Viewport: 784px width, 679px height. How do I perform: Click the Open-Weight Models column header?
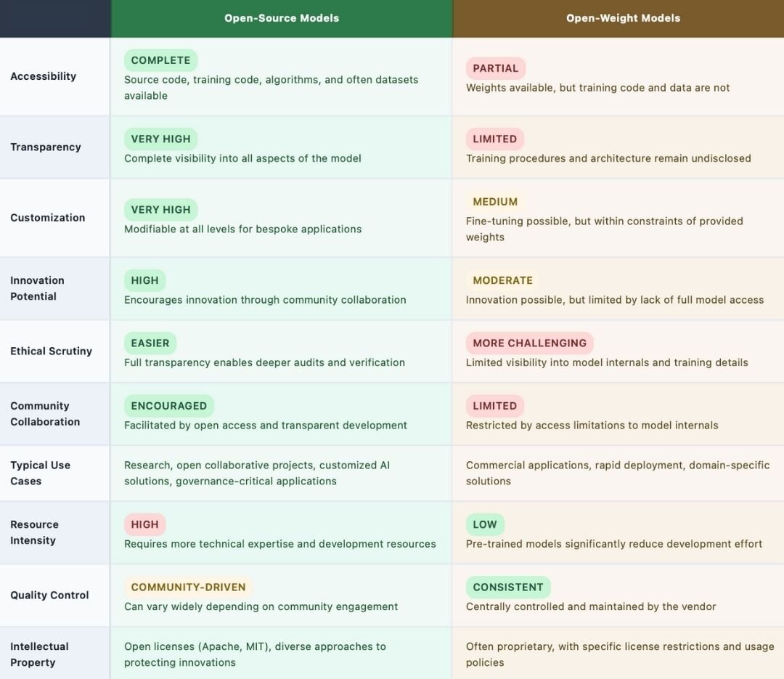[623, 18]
